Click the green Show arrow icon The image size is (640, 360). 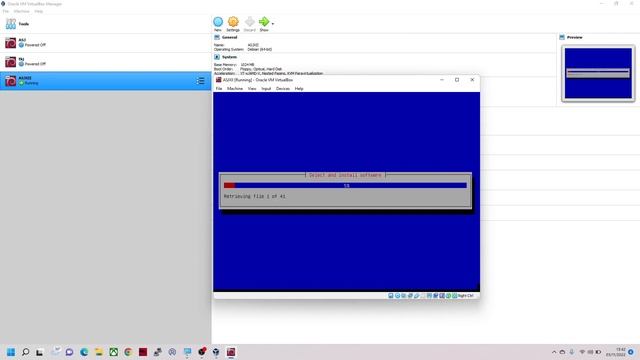click(264, 22)
